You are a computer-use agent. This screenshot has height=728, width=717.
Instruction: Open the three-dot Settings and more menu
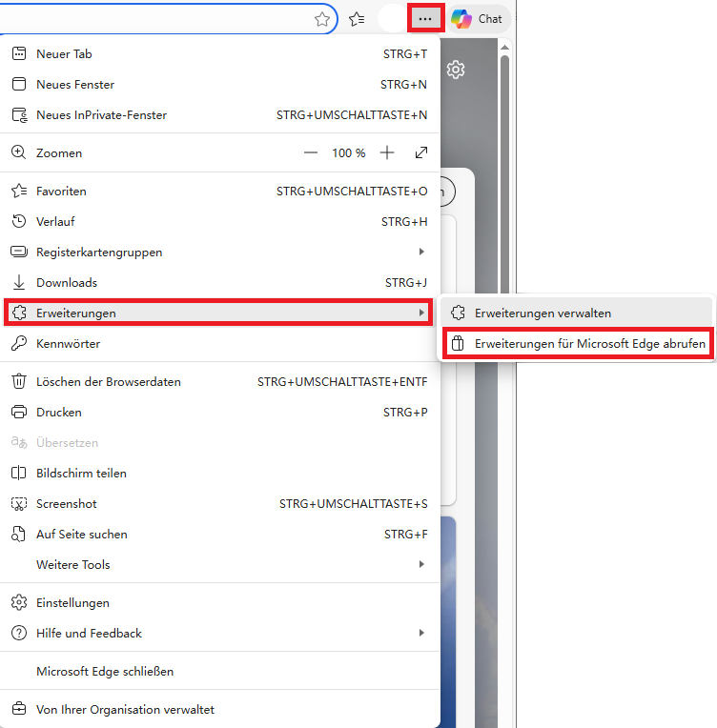coord(425,19)
